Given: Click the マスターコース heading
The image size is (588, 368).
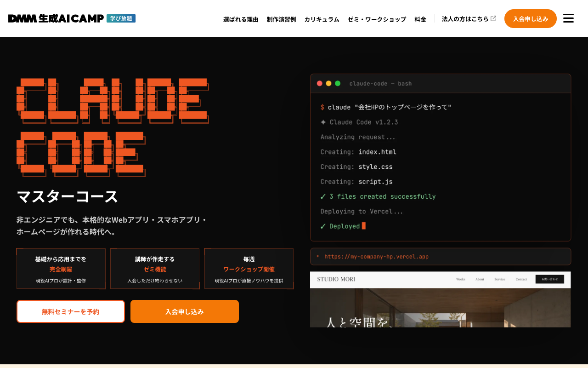Looking at the screenshot, I should (x=68, y=196).
